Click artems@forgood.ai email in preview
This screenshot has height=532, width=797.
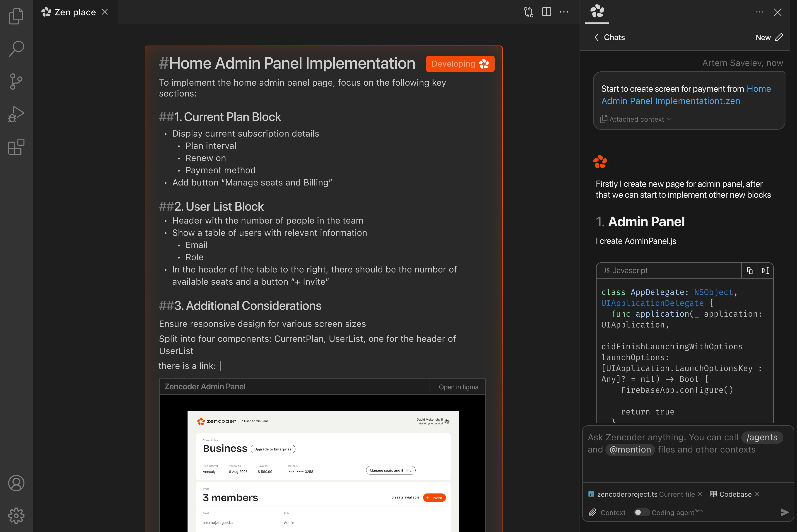tap(218, 523)
